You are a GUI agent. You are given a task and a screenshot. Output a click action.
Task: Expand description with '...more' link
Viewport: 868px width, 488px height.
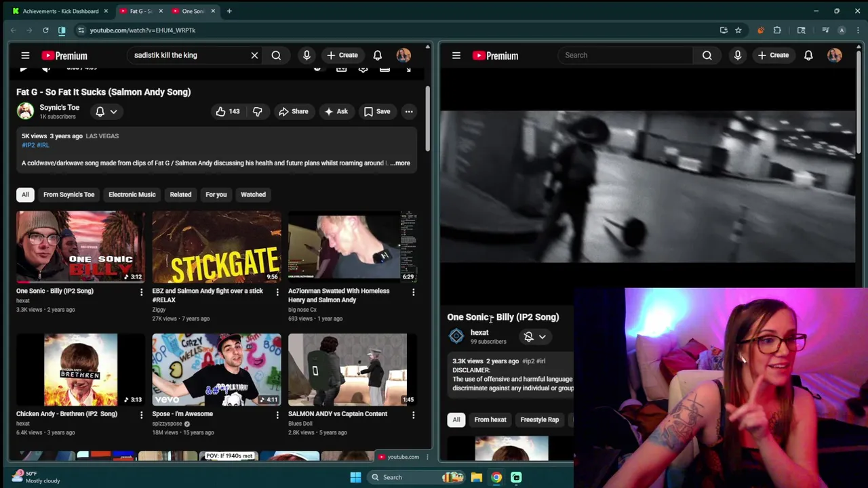(x=400, y=163)
